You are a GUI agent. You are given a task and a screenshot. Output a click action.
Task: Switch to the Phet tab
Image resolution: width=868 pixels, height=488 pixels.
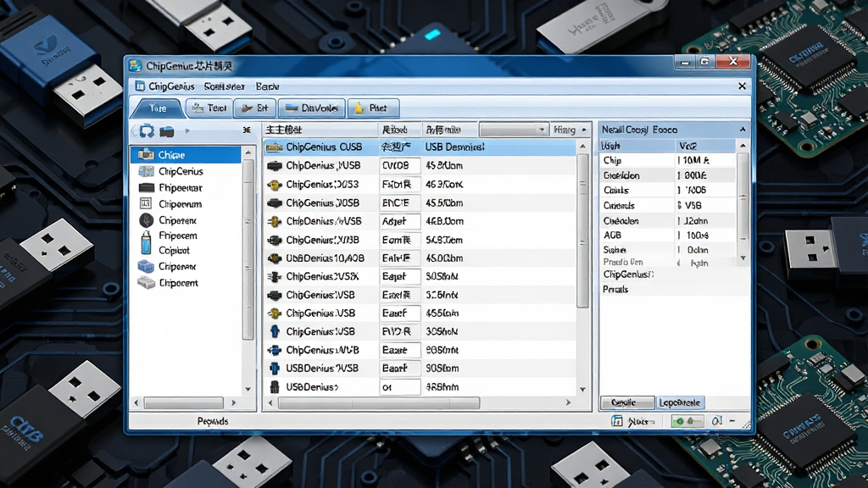(373, 108)
